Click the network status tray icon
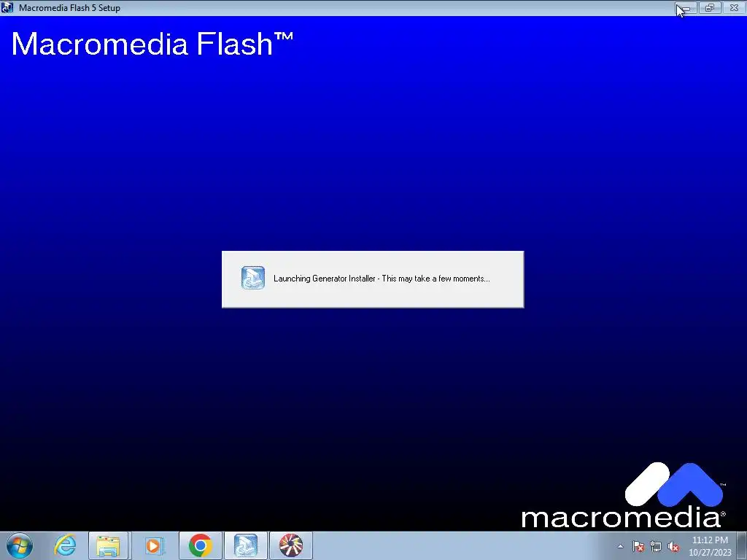Image resolution: width=747 pixels, height=560 pixels. (656, 546)
